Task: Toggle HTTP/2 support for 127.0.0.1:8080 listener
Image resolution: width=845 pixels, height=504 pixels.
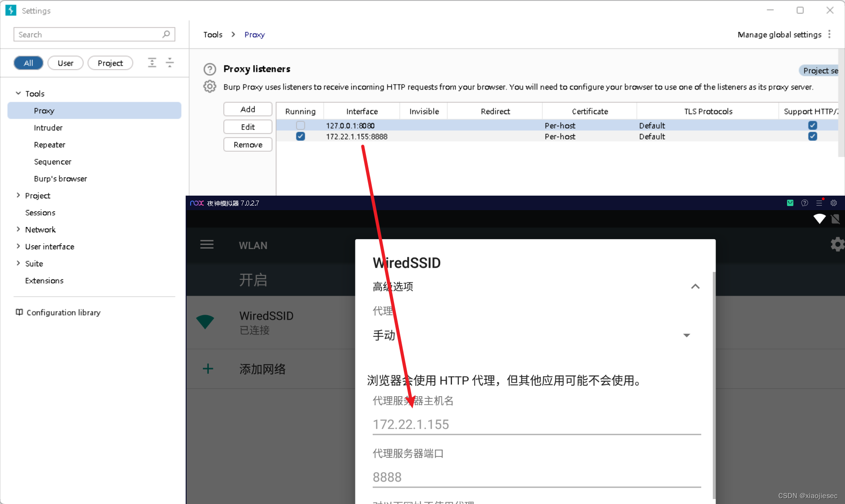Action: [813, 125]
